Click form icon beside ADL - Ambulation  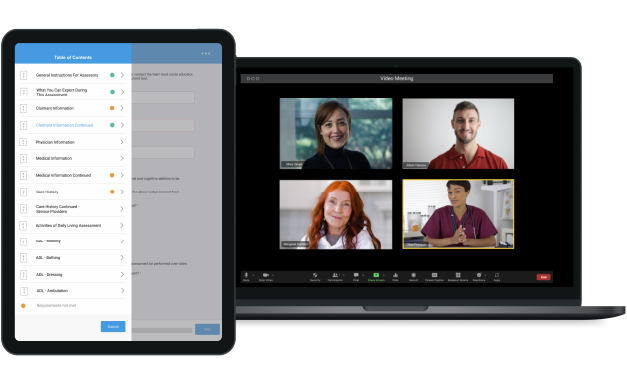coord(24,291)
